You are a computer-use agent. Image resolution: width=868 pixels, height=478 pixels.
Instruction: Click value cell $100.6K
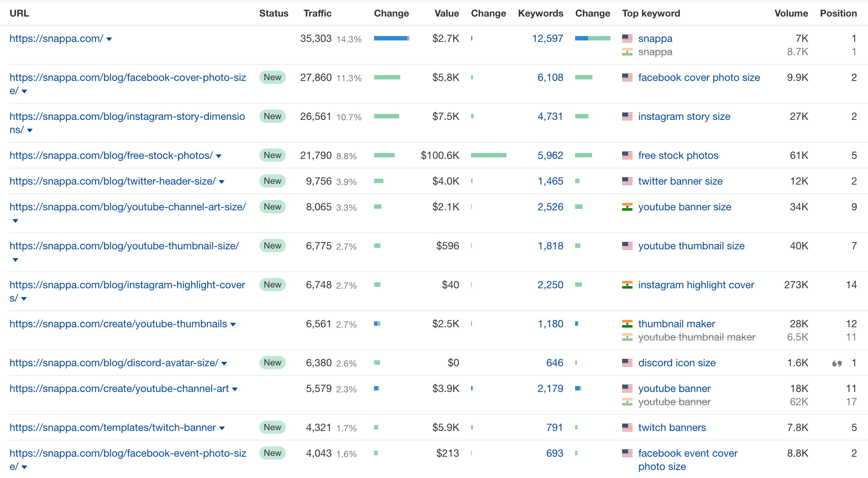click(x=440, y=156)
